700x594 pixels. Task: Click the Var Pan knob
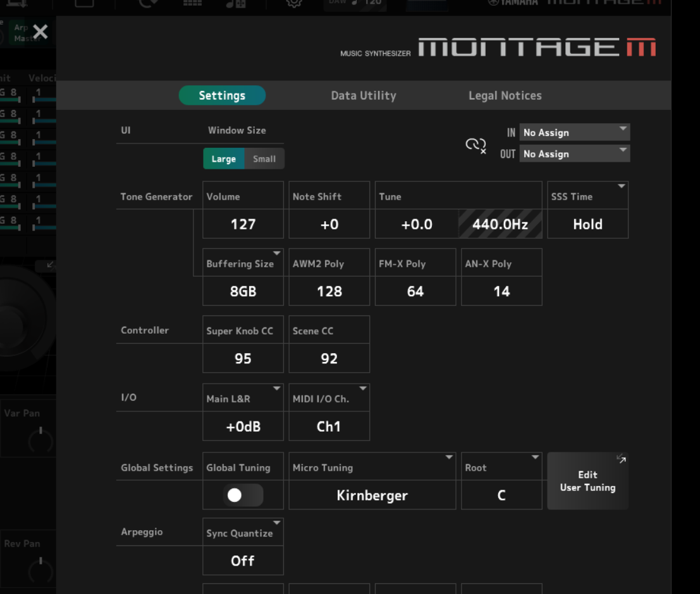[x=40, y=438]
